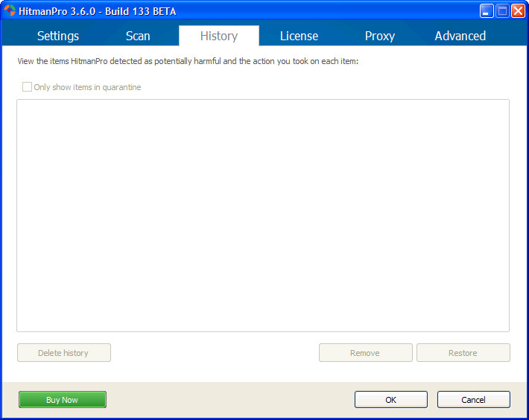
Task: Go to the License tab
Action: click(x=299, y=36)
